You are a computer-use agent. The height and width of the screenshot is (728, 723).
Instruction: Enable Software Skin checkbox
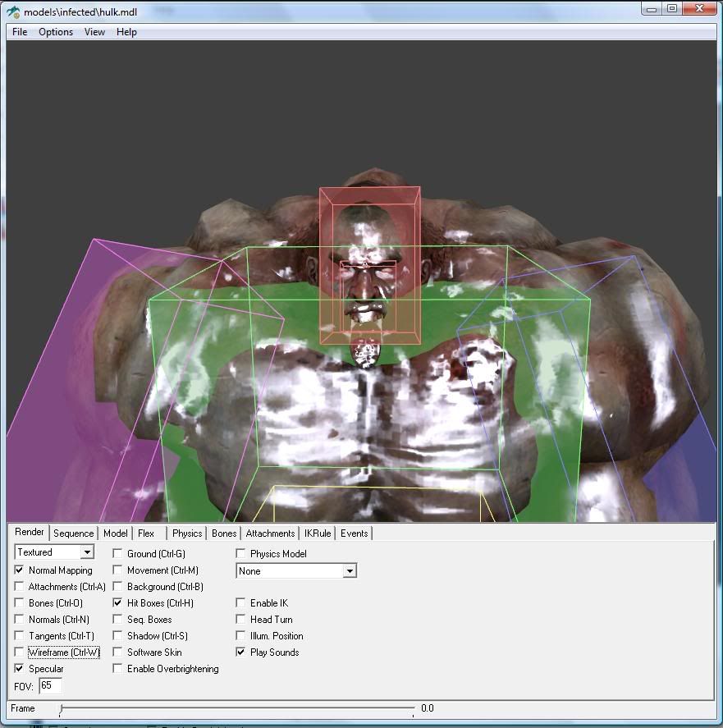click(x=117, y=652)
